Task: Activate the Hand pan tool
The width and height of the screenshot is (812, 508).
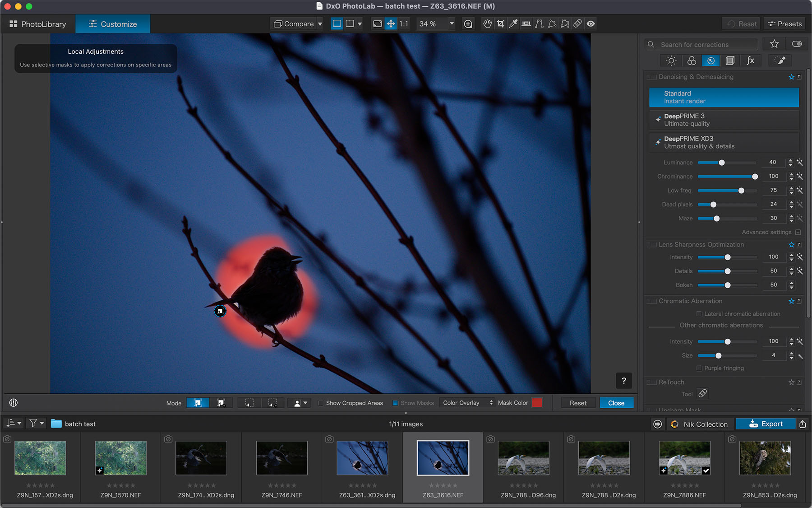Action: point(487,24)
